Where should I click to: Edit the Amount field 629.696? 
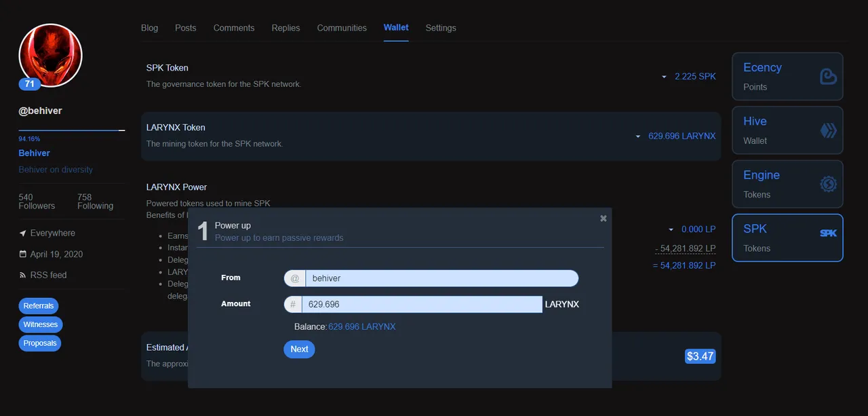point(422,305)
